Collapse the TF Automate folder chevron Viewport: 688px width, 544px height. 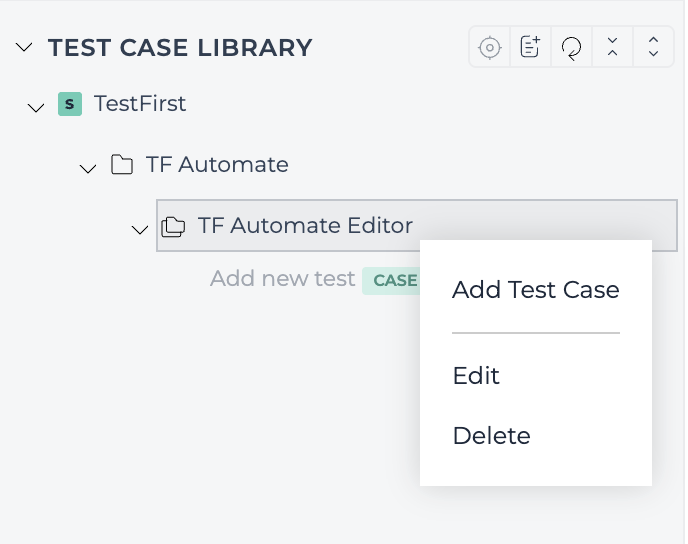(88, 168)
